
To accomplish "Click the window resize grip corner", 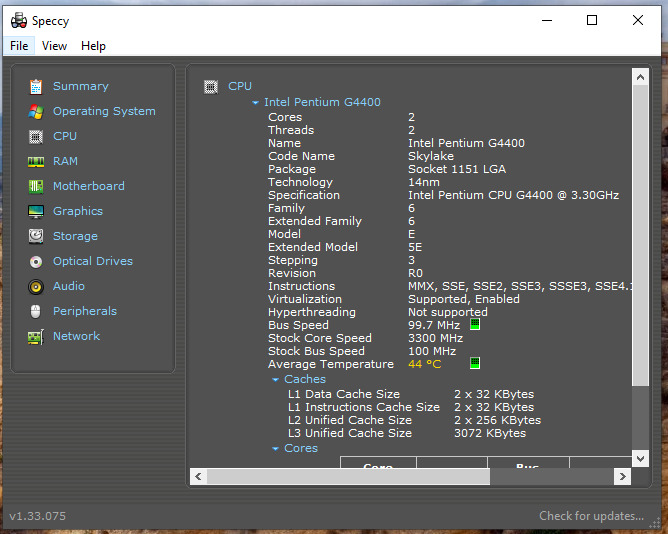I will [654, 523].
